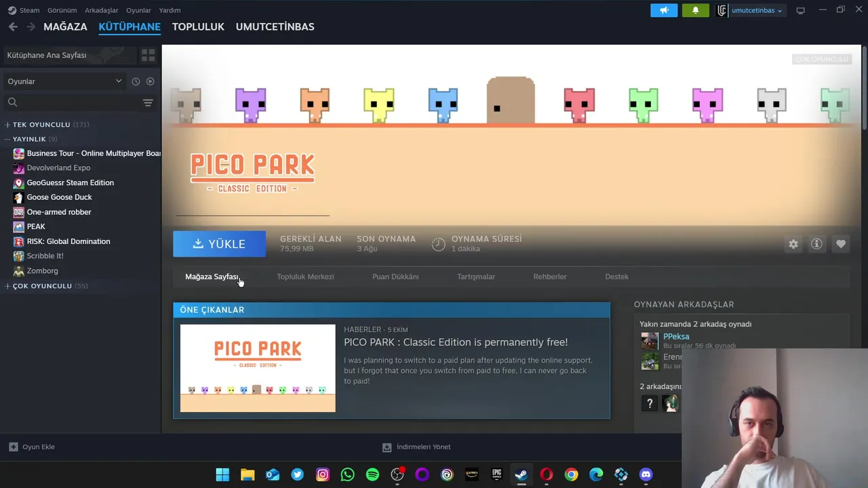Go to the MAĞAZA tab
The width and height of the screenshot is (868, 488).
tap(65, 26)
